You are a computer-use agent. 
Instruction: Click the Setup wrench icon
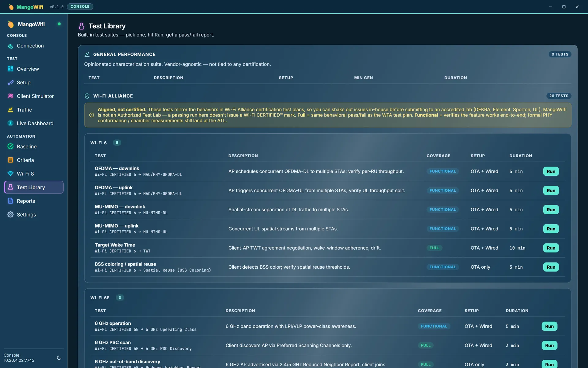[x=10, y=82]
